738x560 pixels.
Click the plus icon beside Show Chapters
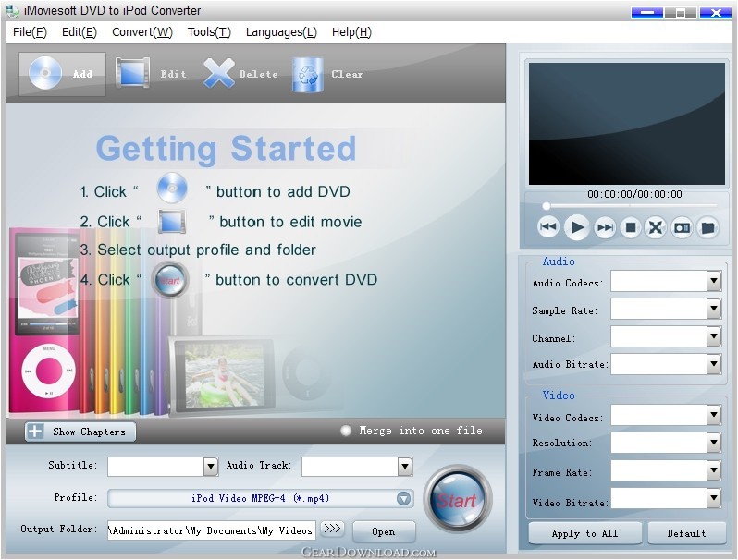tap(35, 432)
